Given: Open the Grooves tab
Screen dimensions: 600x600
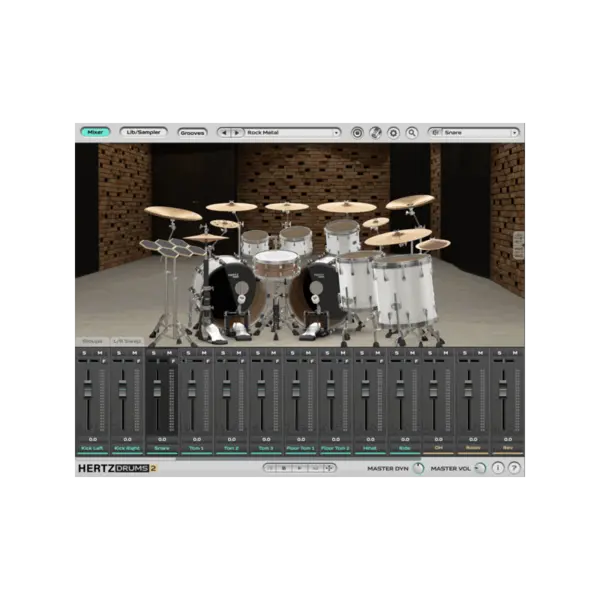Looking at the screenshot, I should (192, 133).
